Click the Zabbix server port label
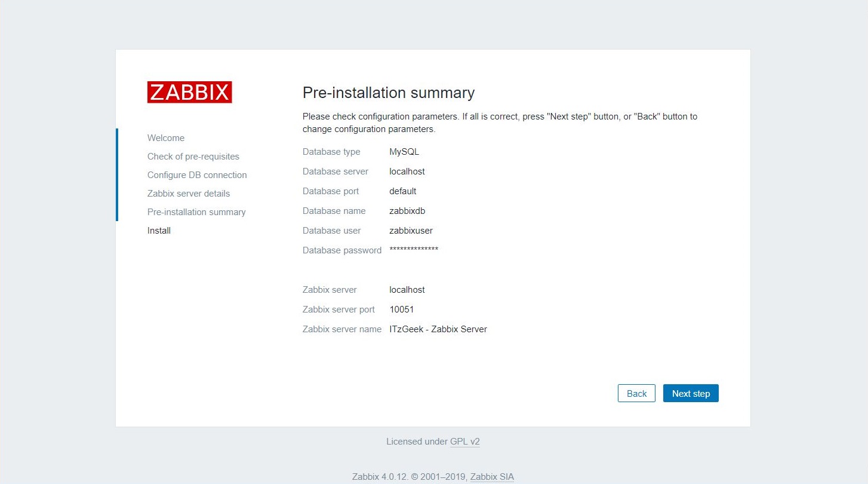The image size is (868, 484). click(338, 310)
